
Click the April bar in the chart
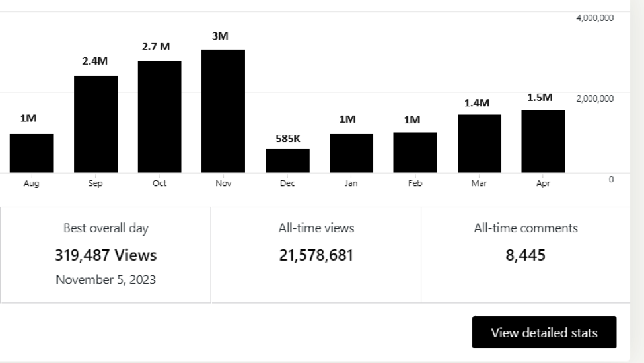[x=543, y=141]
